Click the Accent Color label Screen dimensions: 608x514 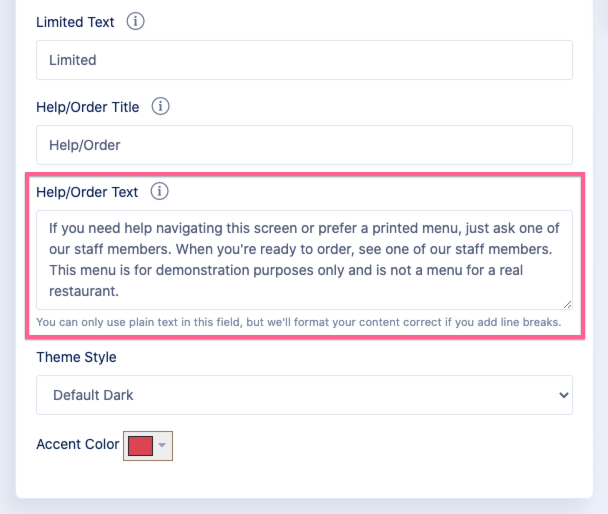(77, 444)
